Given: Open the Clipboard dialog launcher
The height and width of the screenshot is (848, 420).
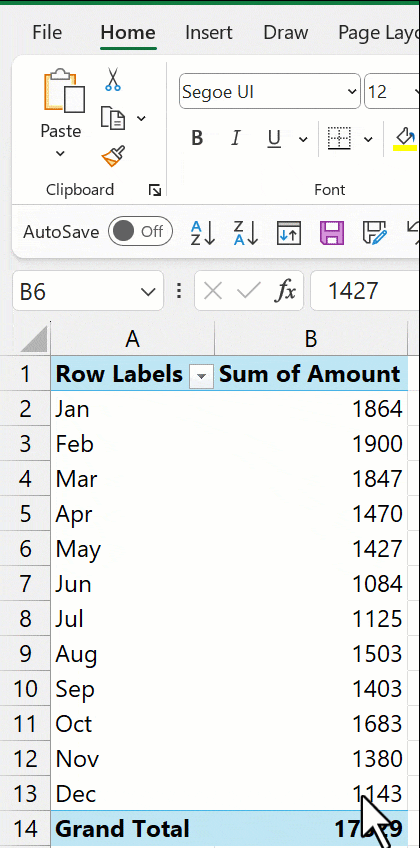Looking at the screenshot, I should coord(155,190).
